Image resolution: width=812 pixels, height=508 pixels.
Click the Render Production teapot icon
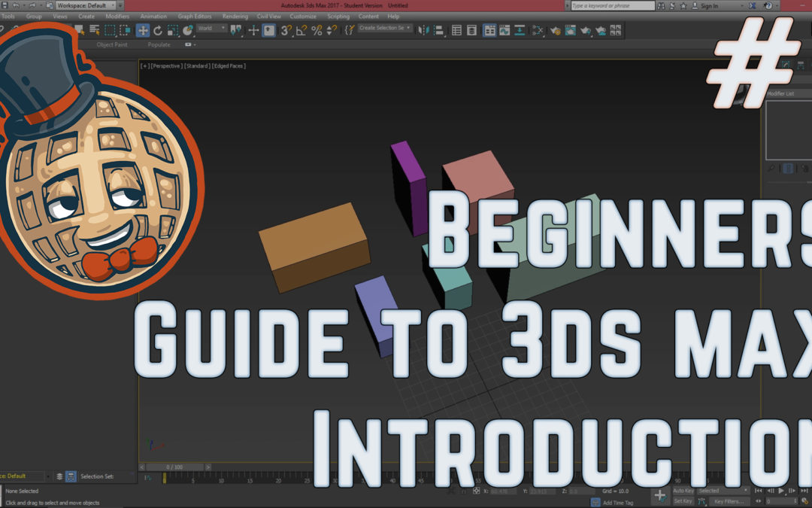[585, 31]
